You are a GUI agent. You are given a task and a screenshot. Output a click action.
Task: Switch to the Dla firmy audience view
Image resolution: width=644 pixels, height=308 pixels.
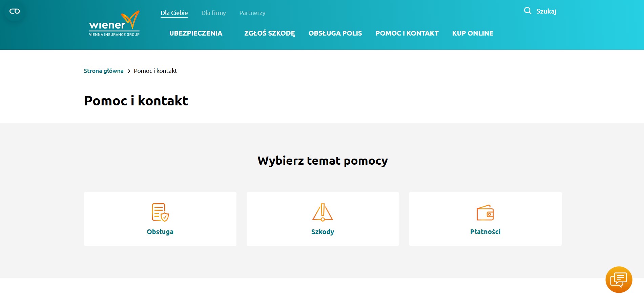pos(213,13)
